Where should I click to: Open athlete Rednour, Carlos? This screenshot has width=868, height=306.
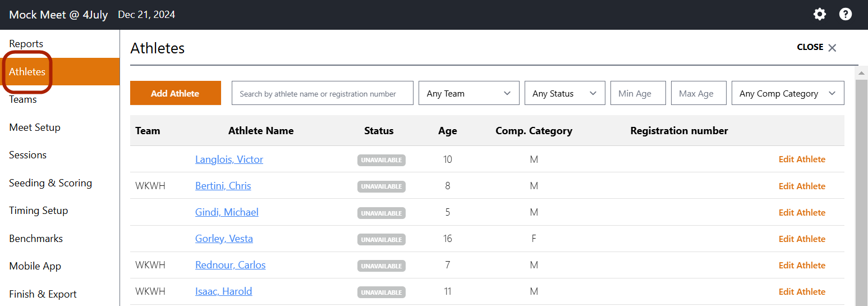click(231, 265)
